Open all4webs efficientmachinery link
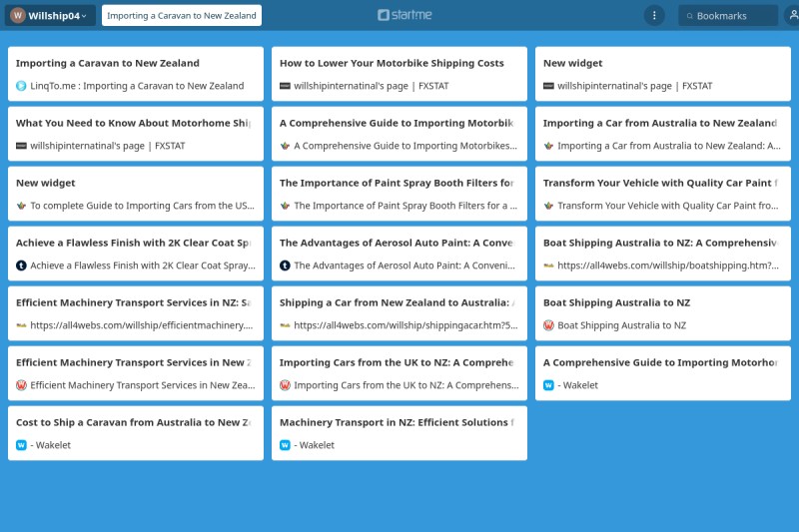This screenshot has width=799, height=532. pyautogui.click(x=141, y=324)
